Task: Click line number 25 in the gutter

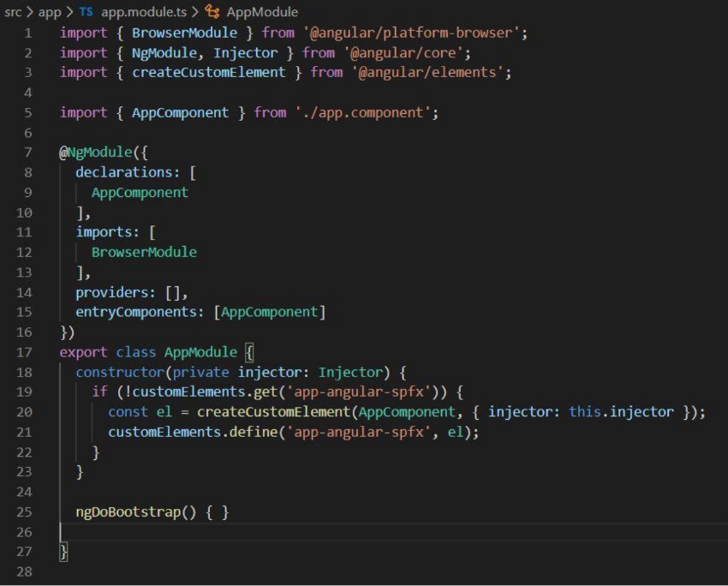Action: click(24, 512)
